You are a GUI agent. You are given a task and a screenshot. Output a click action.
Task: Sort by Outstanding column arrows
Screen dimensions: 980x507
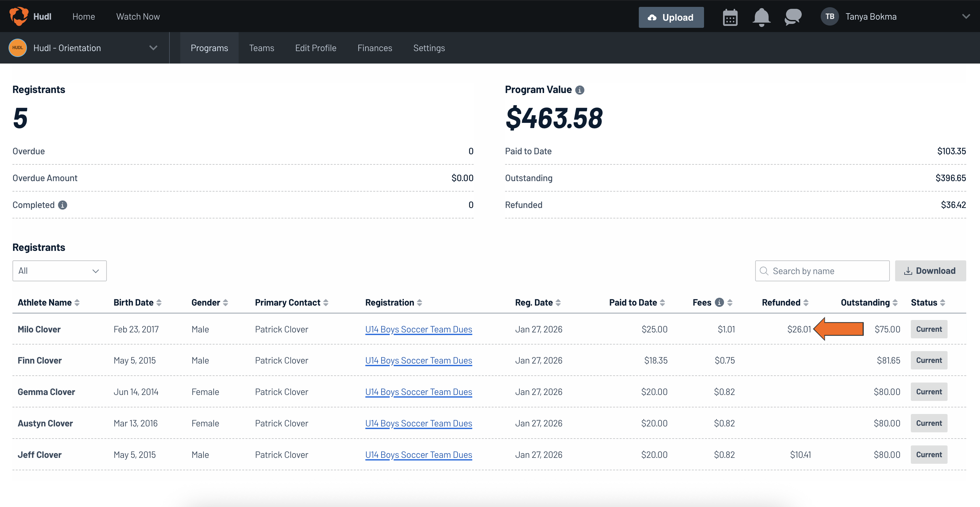tap(895, 303)
